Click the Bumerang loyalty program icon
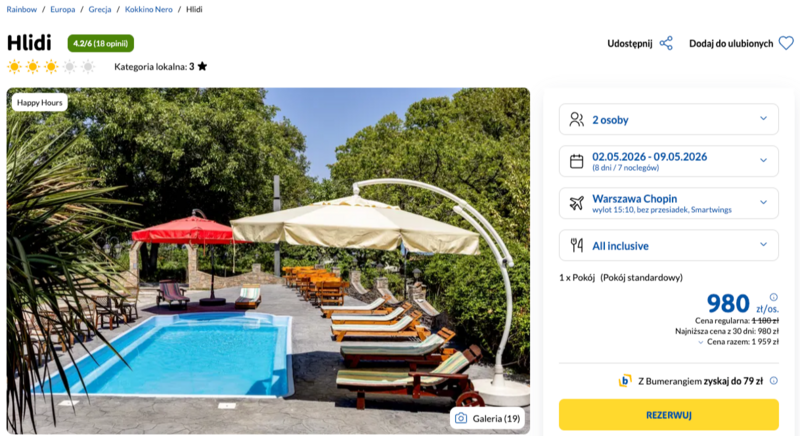800x436 pixels. point(625,380)
